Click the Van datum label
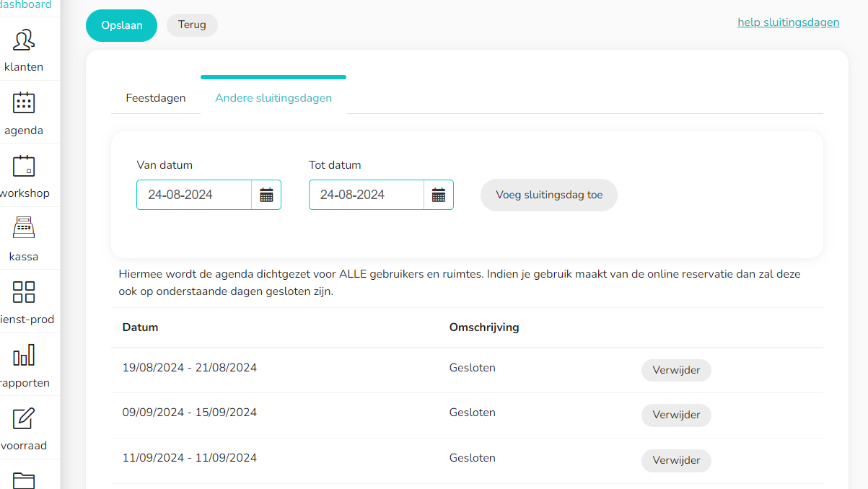This screenshot has width=868, height=489. coord(165,165)
